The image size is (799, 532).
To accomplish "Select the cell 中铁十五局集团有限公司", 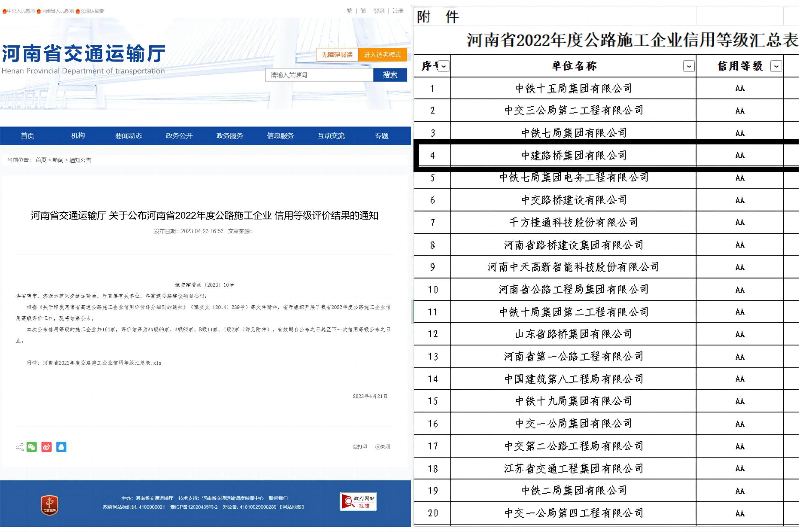I will (x=573, y=88).
